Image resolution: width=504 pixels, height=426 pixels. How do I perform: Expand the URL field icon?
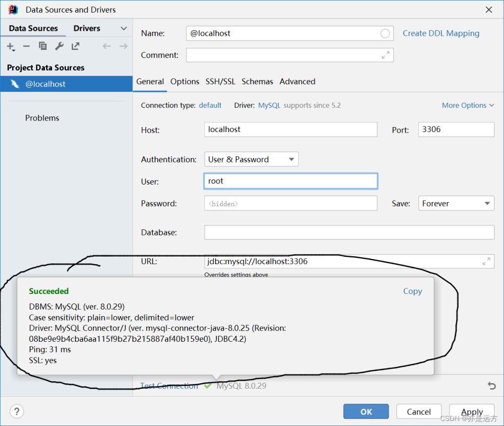tap(486, 261)
